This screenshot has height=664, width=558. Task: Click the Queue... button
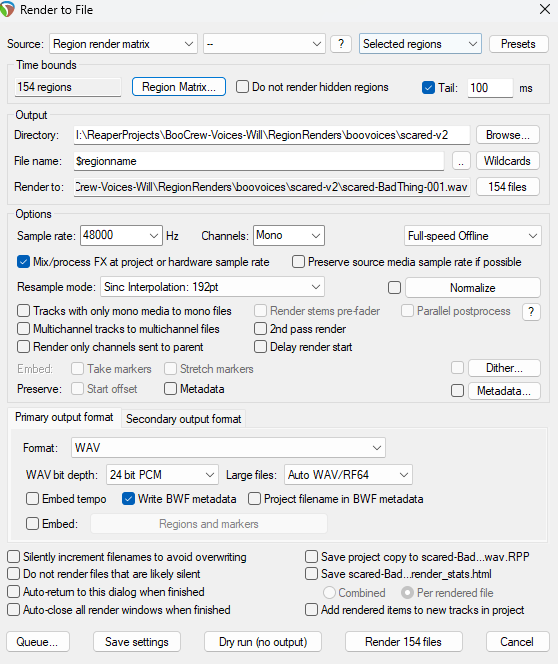(38, 642)
